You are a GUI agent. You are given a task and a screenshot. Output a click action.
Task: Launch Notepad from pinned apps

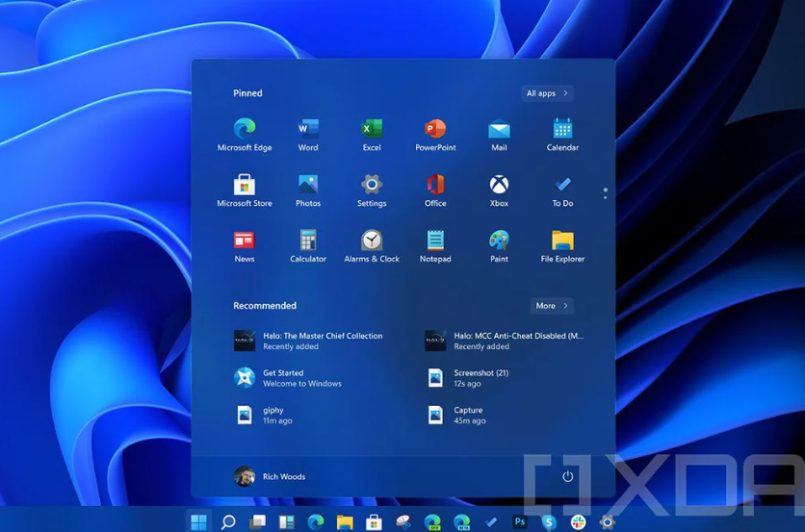[x=435, y=246]
